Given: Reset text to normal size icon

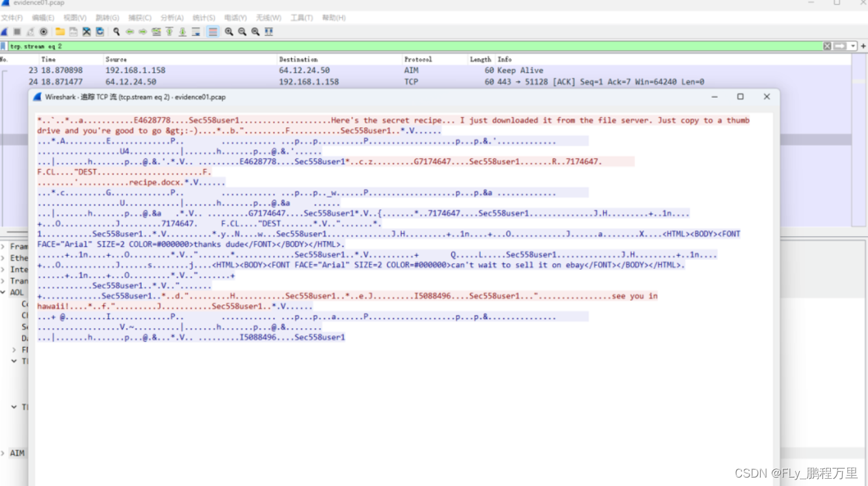Looking at the screenshot, I should point(256,32).
